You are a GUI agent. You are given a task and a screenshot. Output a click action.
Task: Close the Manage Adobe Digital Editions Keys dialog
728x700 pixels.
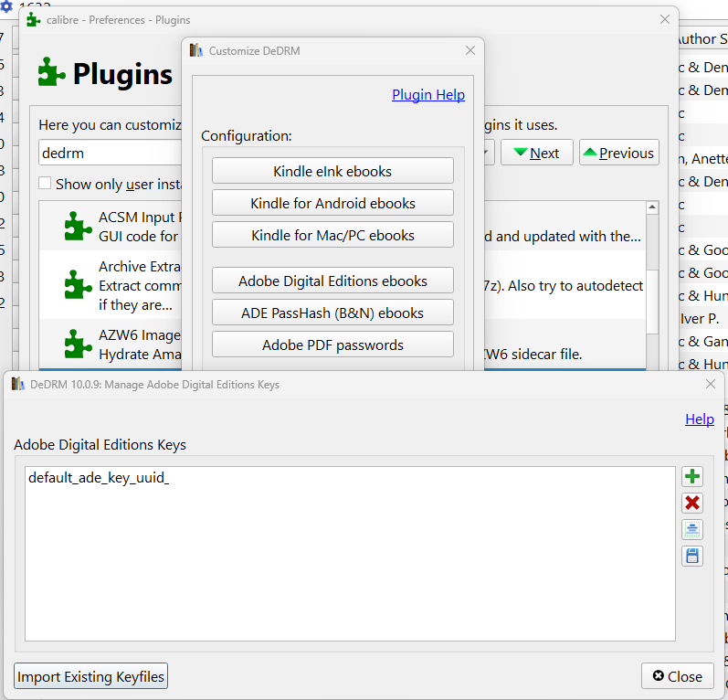(x=678, y=676)
